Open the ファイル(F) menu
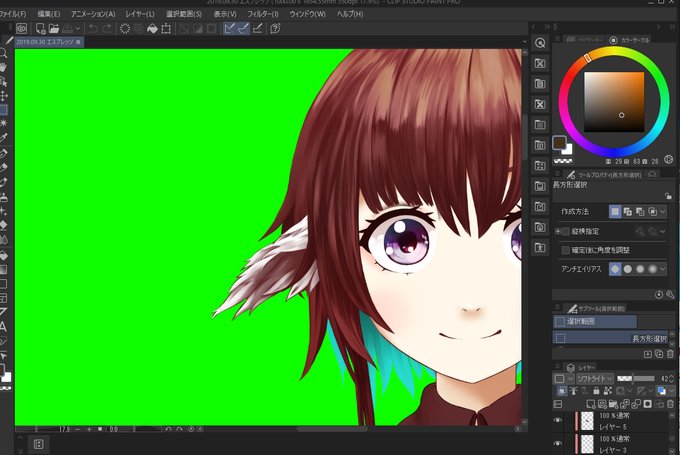The height and width of the screenshot is (455, 680). (12, 14)
